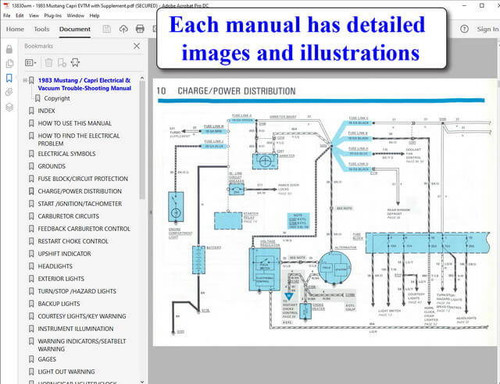Jump to UPSHIFT INDICATOR bookmark
Screen dimensions: 500x384
click(x=64, y=254)
